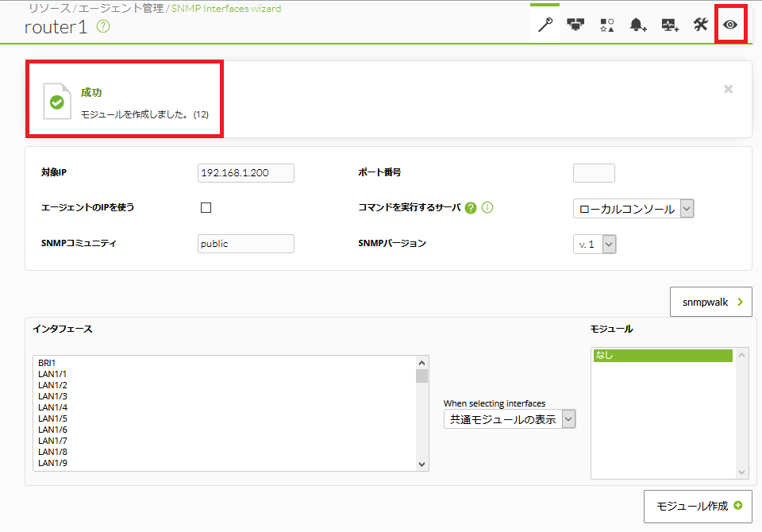The width and height of the screenshot is (762, 532).
Task: Select the LAN1/4 interface
Action: click(52, 407)
